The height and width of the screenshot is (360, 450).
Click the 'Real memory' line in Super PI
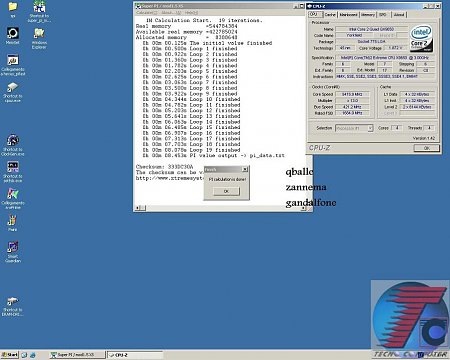(x=186, y=26)
